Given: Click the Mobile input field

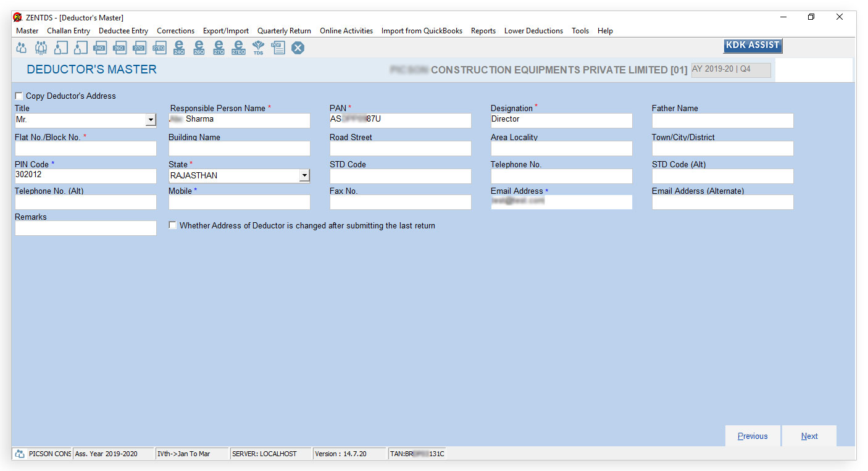Looking at the screenshot, I should point(240,202).
